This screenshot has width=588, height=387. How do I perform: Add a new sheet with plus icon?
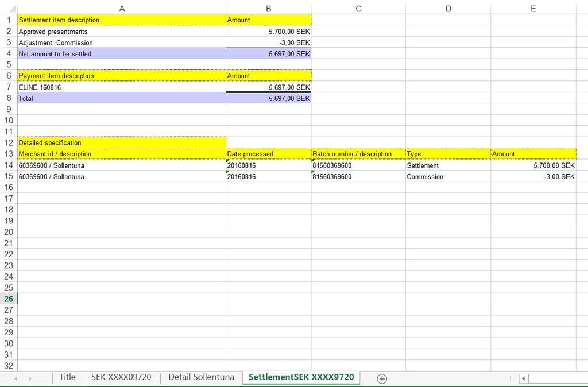point(382,378)
